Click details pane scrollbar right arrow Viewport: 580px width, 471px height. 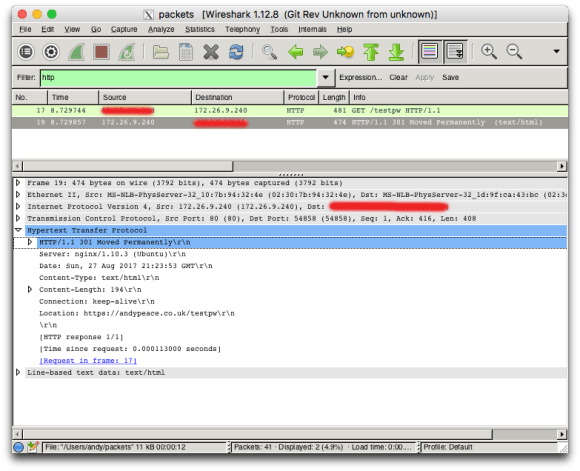point(562,434)
